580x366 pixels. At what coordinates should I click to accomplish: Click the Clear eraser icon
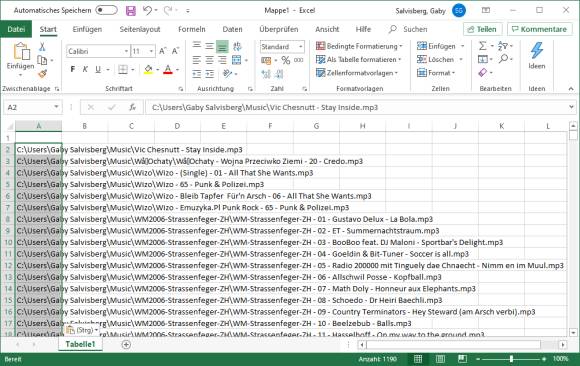(482, 73)
